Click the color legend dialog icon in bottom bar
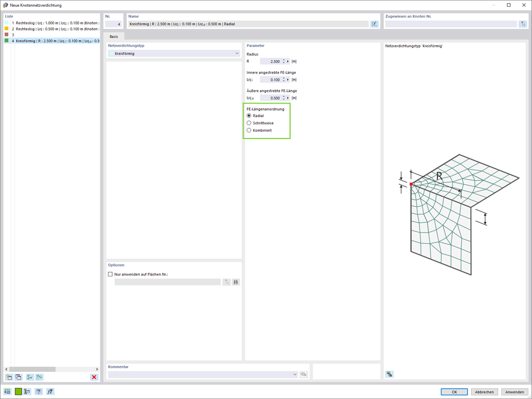This screenshot has width=532, height=399. pos(28,392)
